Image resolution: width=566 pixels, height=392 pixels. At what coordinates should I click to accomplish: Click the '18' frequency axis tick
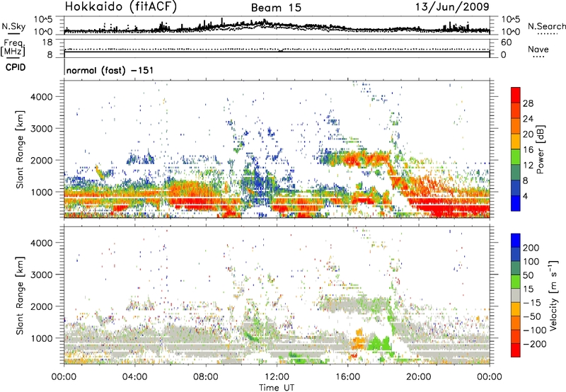(47, 42)
